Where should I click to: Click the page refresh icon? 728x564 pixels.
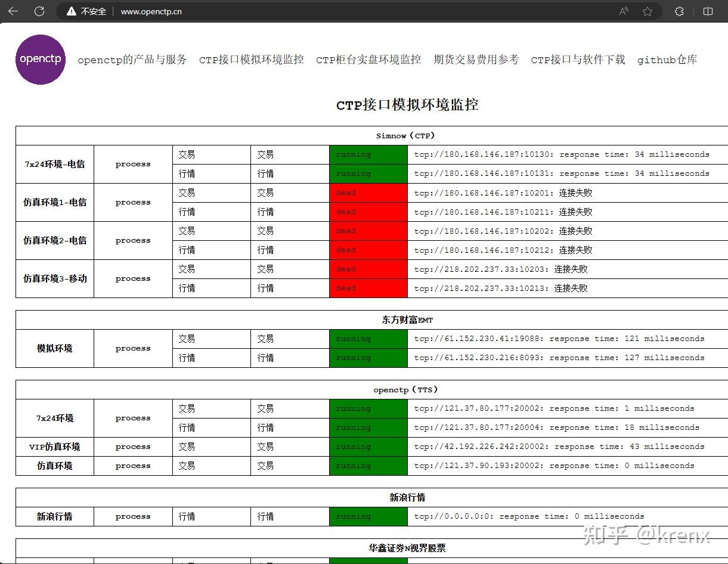coord(39,11)
